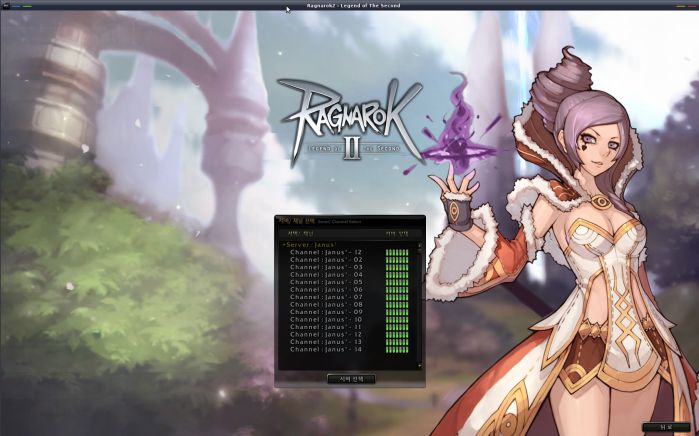Click the channel list scroll-down arrow

click(x=419, y=366)
